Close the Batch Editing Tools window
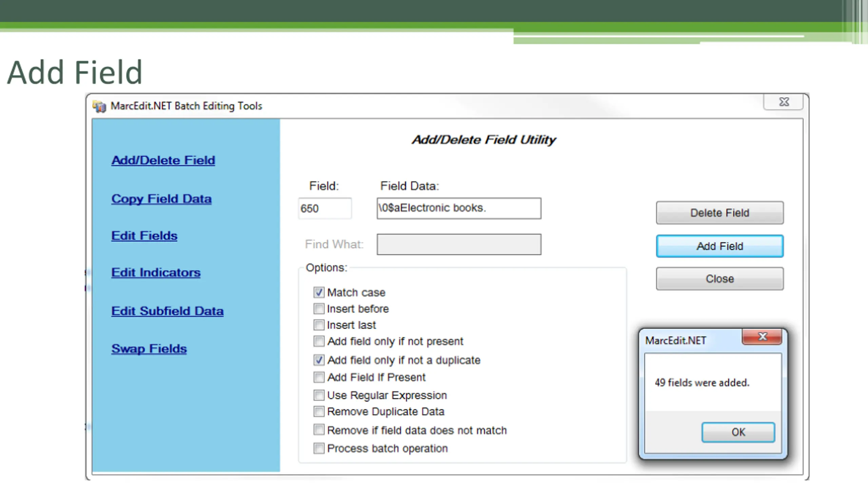The height and width of the screenshot is (488, 868). (x=784, y=102)
